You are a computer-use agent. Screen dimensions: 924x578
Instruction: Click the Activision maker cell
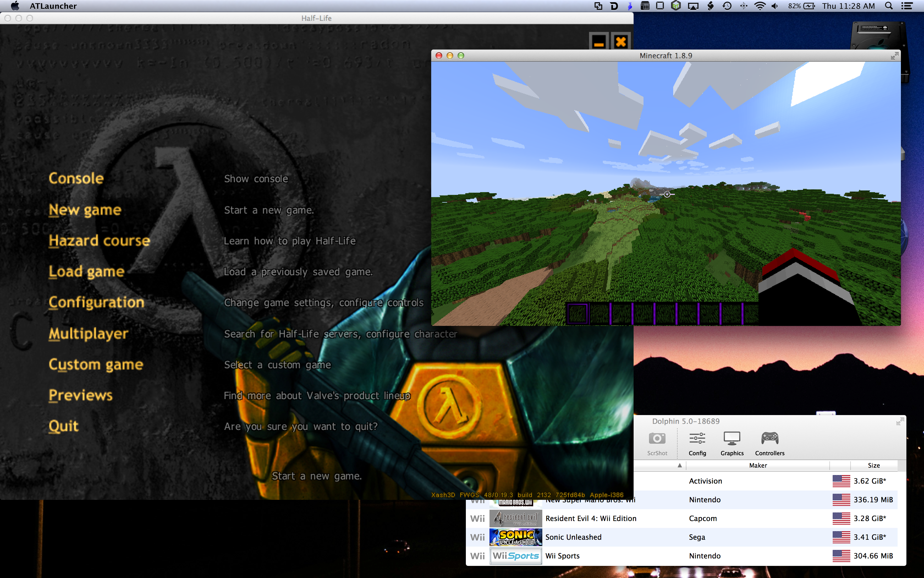pyautogui.click(x=705, y=481)
